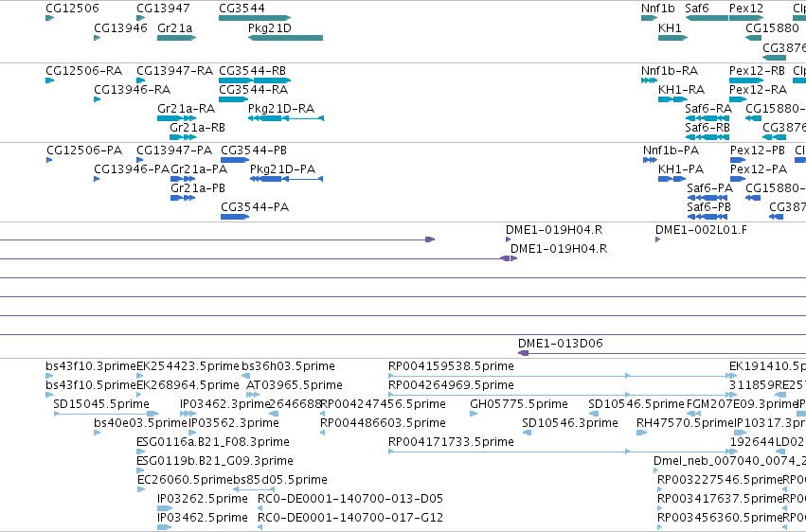Select transcript label Saf6-RA
The height and width of the screenshot is (532, 806).
coord(708,108)
